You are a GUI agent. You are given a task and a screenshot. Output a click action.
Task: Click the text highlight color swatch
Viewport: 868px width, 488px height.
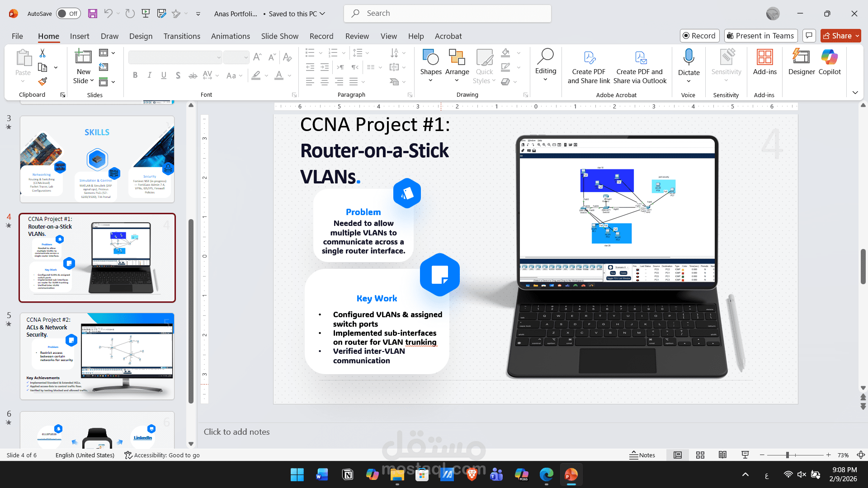(x=256, y=75)
